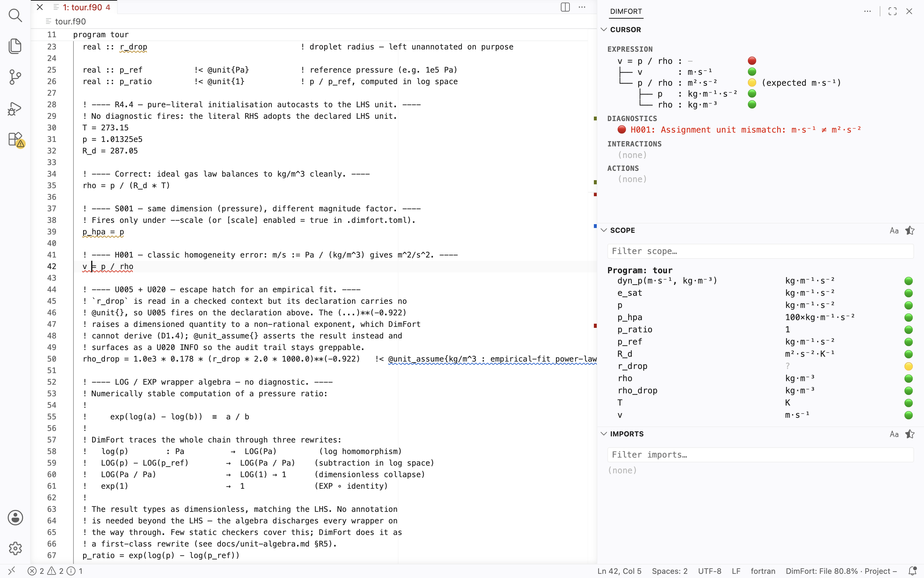Screen dimensions: 924x578
Task: Open the DimFort panel more actions menu
Action: click(868, 12)
